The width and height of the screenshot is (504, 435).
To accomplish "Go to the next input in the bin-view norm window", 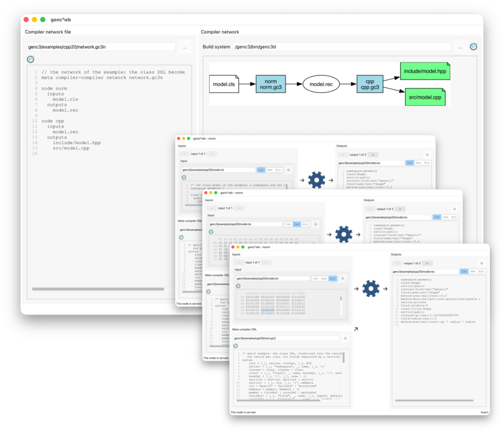I will click(266, 262).
